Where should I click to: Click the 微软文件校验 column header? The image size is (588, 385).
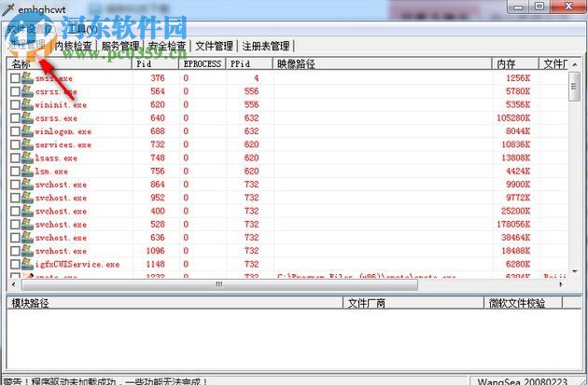tap(523, 303)
